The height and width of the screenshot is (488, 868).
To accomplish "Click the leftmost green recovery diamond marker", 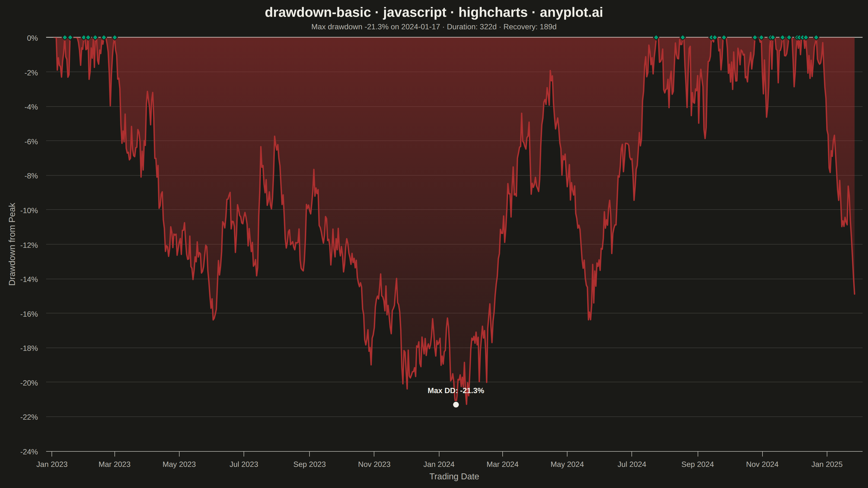I will [65, 37].
